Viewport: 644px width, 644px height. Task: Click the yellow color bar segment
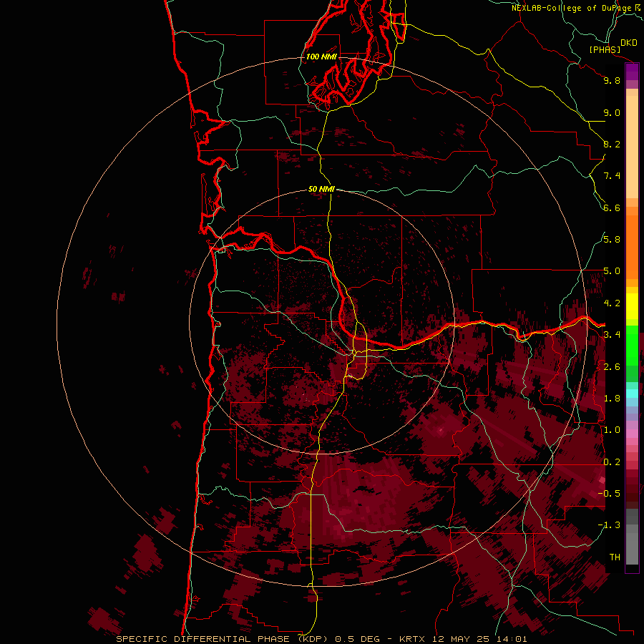[x=632, y=306]
